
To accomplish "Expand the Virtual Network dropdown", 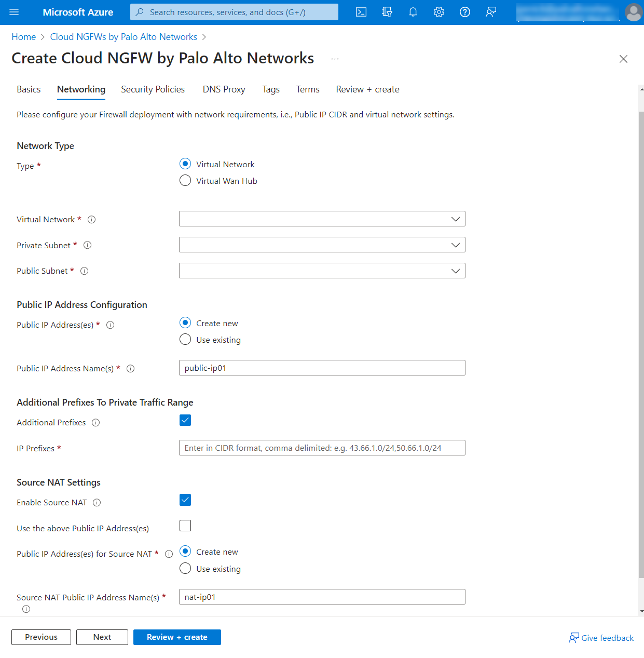I will coord(322,219).
